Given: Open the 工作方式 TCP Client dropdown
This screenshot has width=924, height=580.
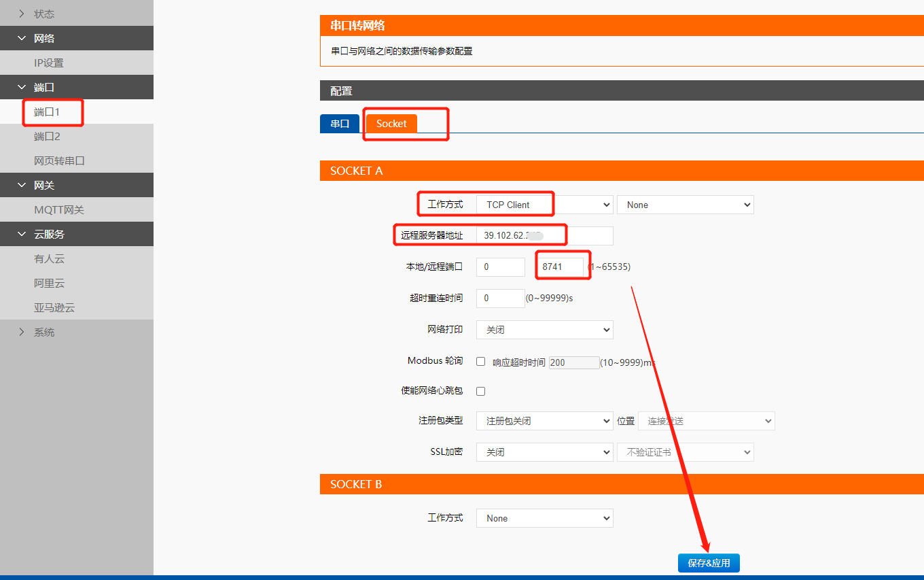Looking at the screenshot, I should coord(544,205).
